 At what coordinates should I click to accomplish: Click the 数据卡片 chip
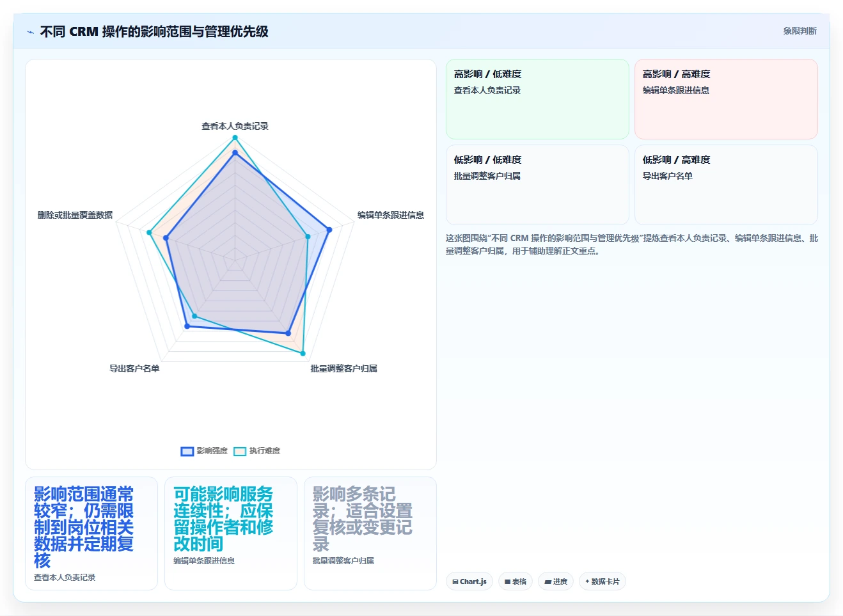pos(602,581)
